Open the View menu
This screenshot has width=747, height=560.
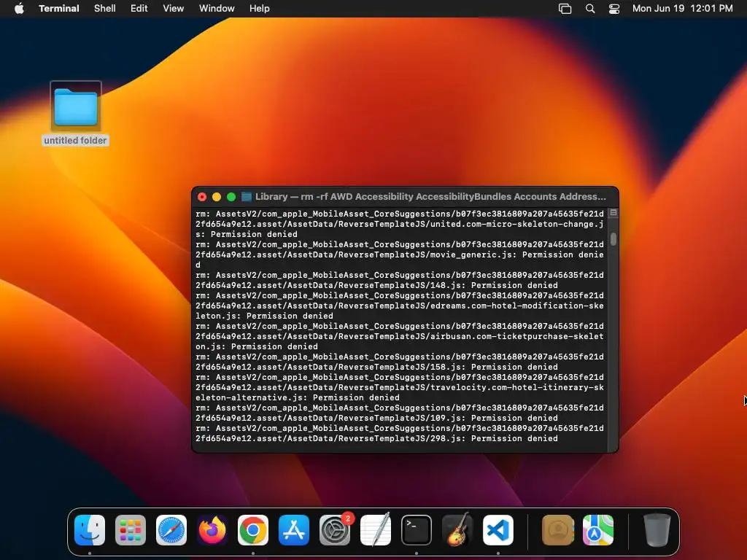tap(174, 9)
